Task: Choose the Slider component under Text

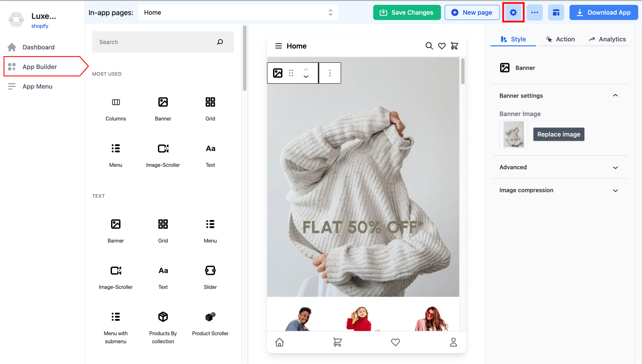Action: click(x=210, y=277)
